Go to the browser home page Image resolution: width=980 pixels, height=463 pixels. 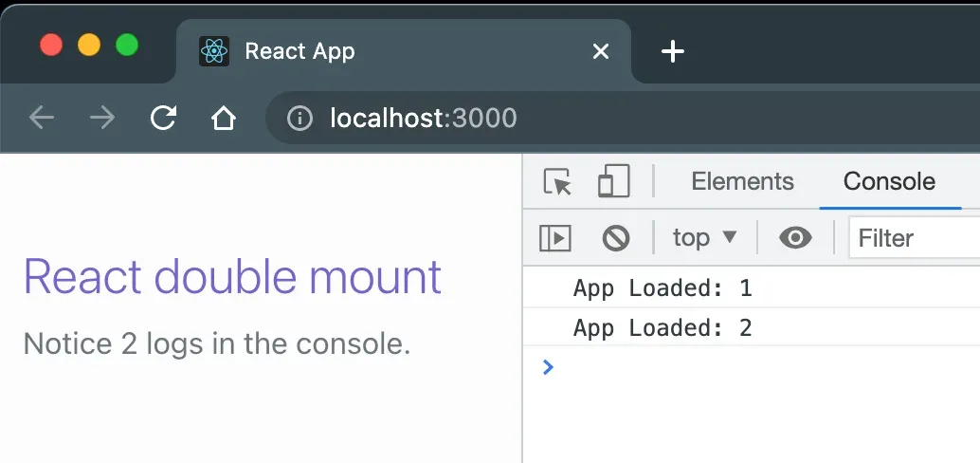pos(223,118)
